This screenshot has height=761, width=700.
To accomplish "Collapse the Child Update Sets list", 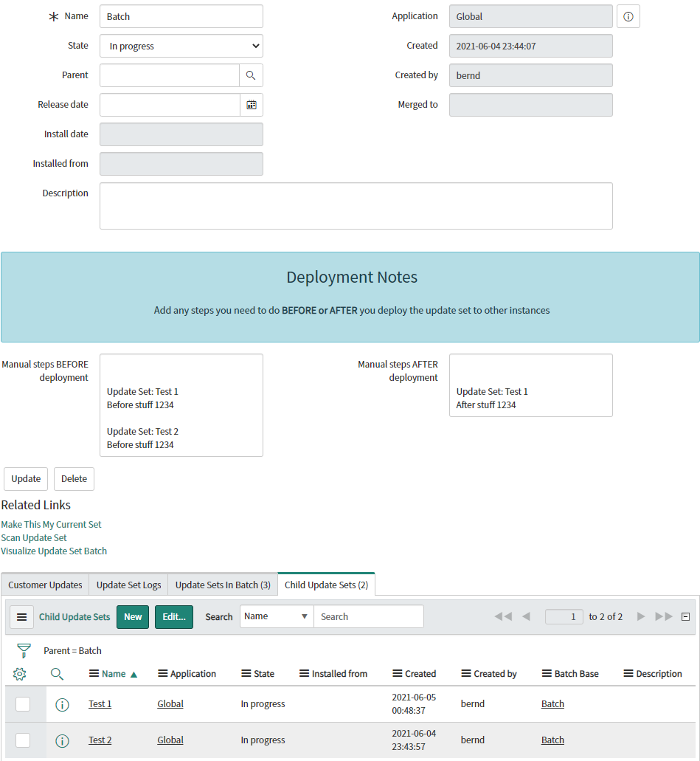I will tap(685, 617).
